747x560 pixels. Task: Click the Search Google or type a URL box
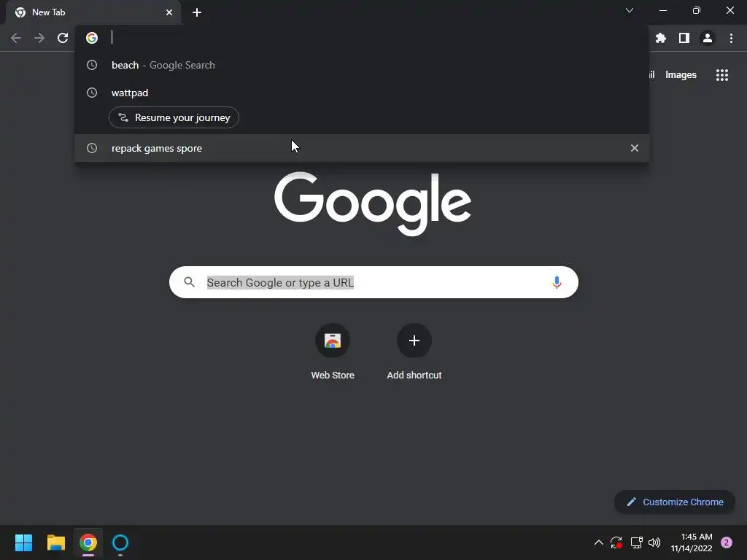[x=373, y=282]
